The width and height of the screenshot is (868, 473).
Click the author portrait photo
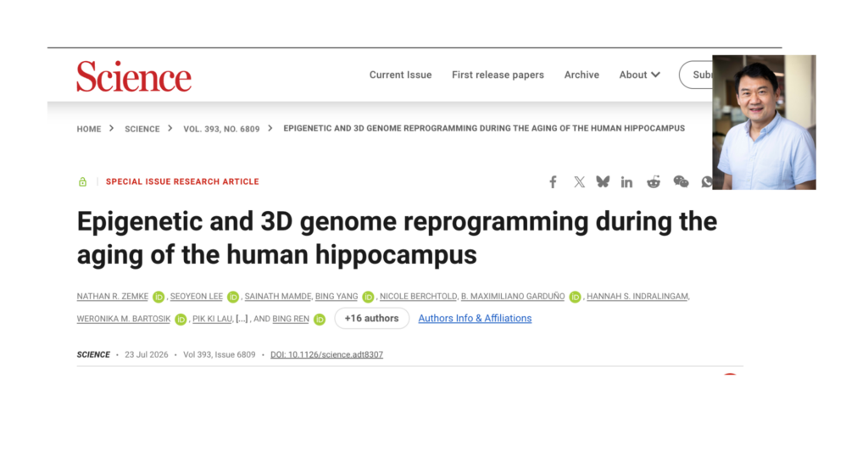point(764,122)
